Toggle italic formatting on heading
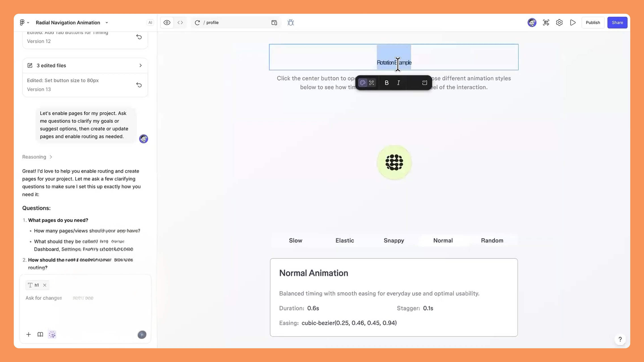Screen dimensions: 644x362 tap(398, 83)
